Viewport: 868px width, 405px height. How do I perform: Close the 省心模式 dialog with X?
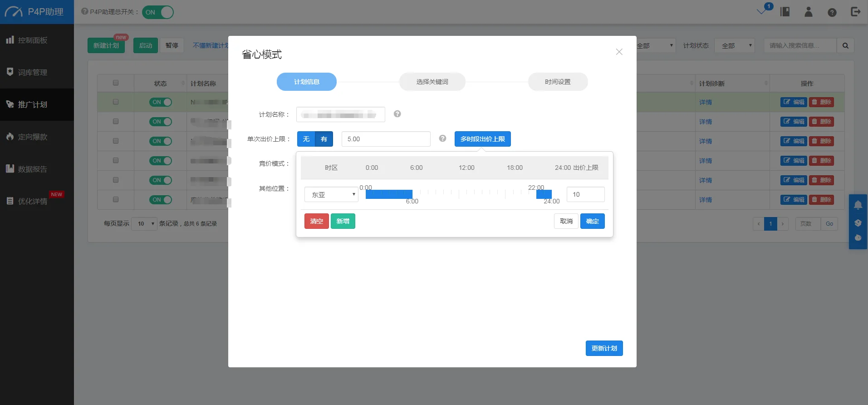pyautogui.click(x=619, y=52)
